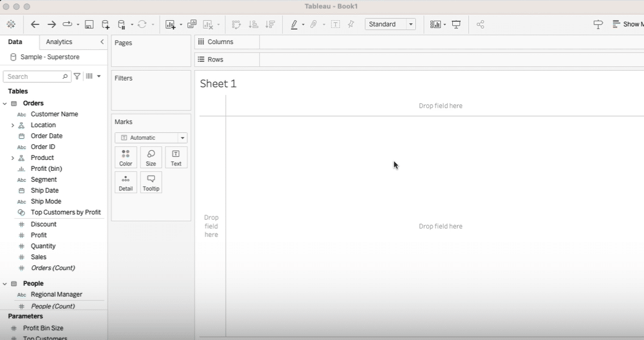Select the Discount measure
The image size is (644, 340).
coord(44,224)
